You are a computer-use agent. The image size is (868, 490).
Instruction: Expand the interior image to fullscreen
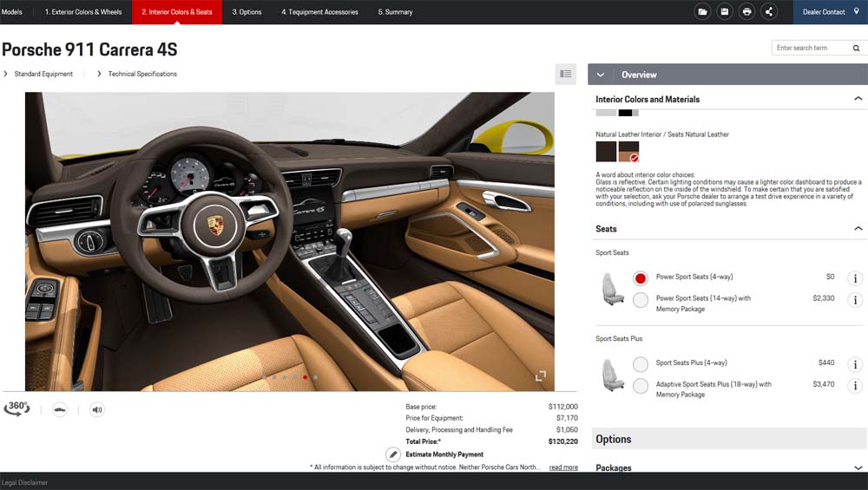coord(541,376)
